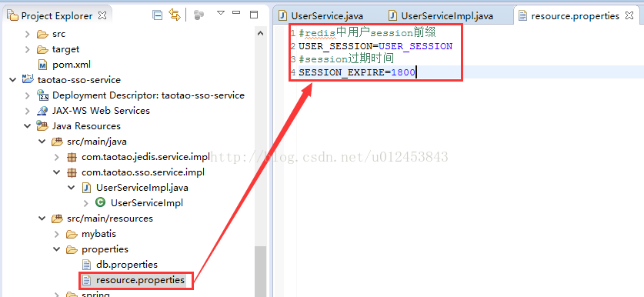The image size is (644, 297).
Task: Click the USER_SESSION value on line 2
Action: [415, 46]
